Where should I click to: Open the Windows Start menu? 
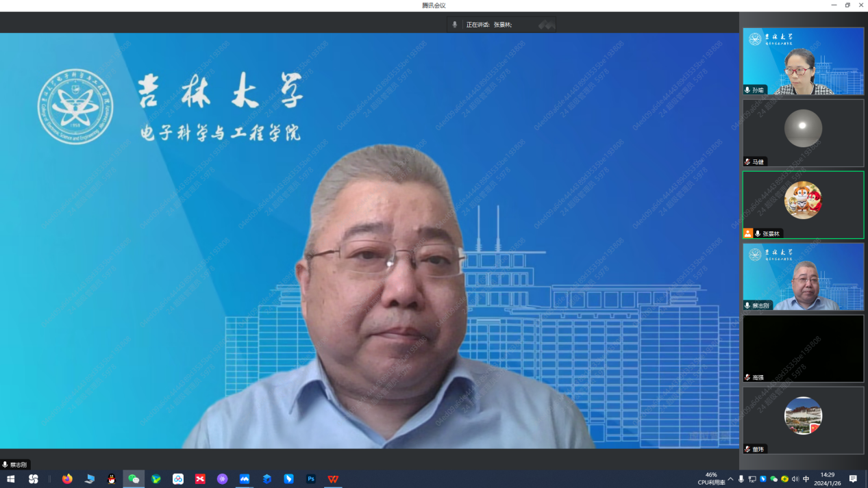click(11, 479)
